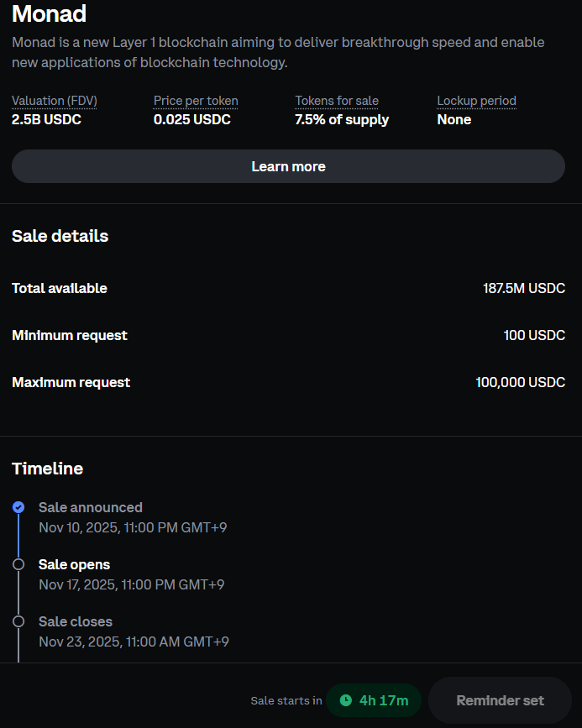This screenshot has height=728, width=582.
Task: Click the Sale opens timeline circle
Action: click(18, 564)
